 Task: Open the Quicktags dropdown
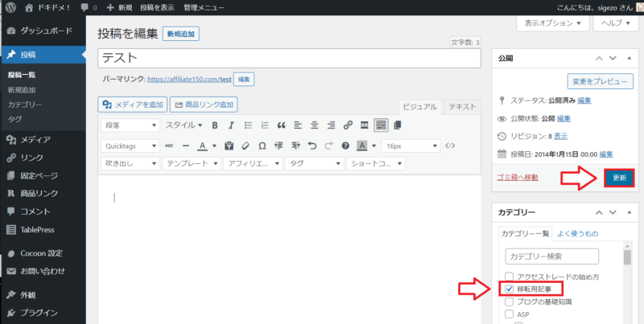point(130,146)
